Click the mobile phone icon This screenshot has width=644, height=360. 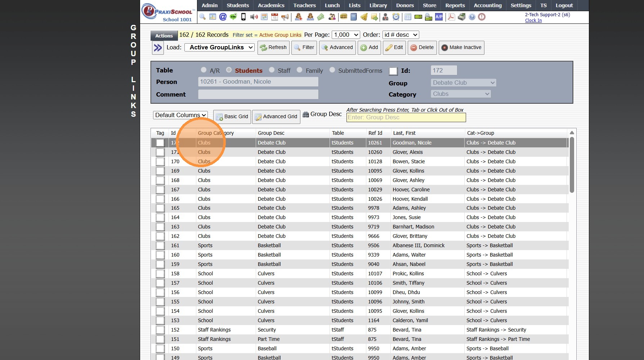click(x=243, y=17)
